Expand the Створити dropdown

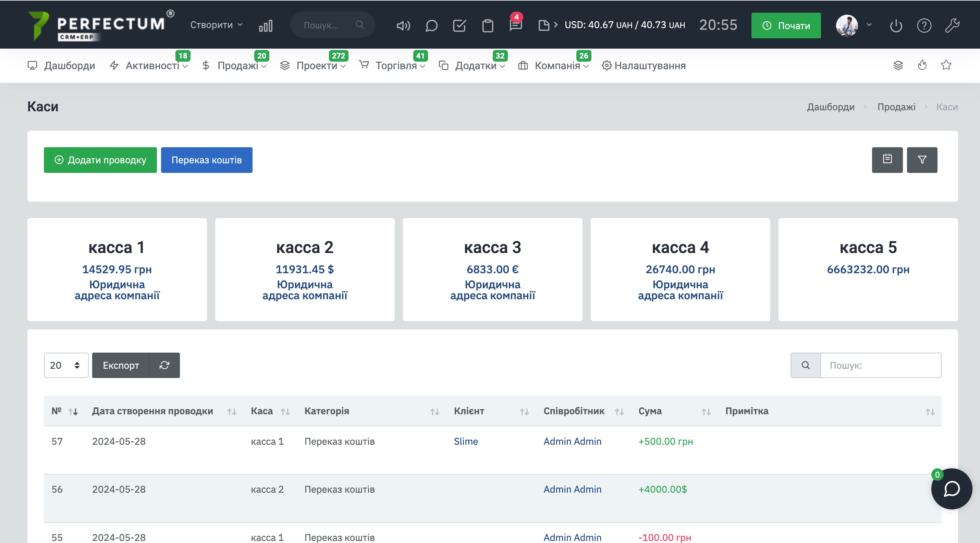click(216, 25)
